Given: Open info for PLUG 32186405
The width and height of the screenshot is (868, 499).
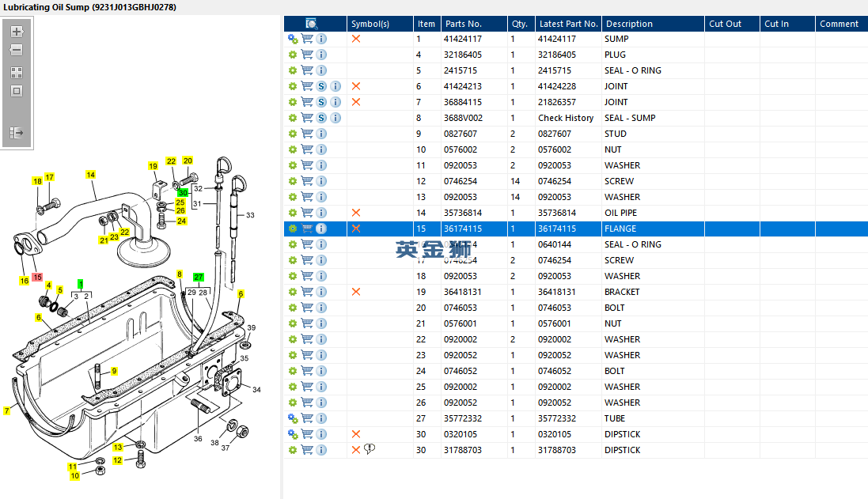Looking at the screenshot, I should click(x=321, y=55).
